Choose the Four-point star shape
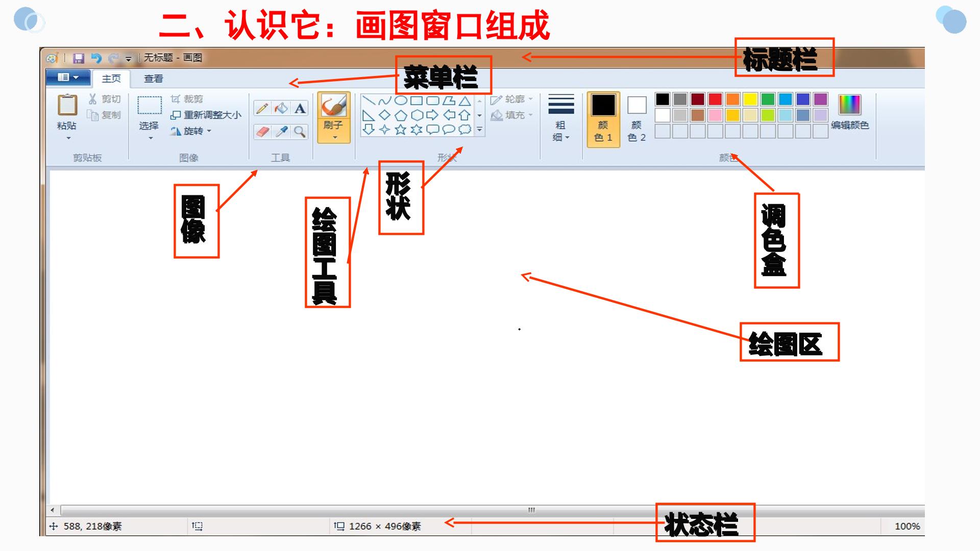 click(384, 130)
